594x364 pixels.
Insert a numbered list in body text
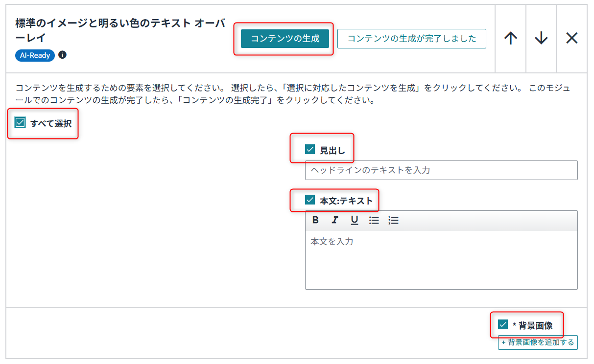[393, 220]
